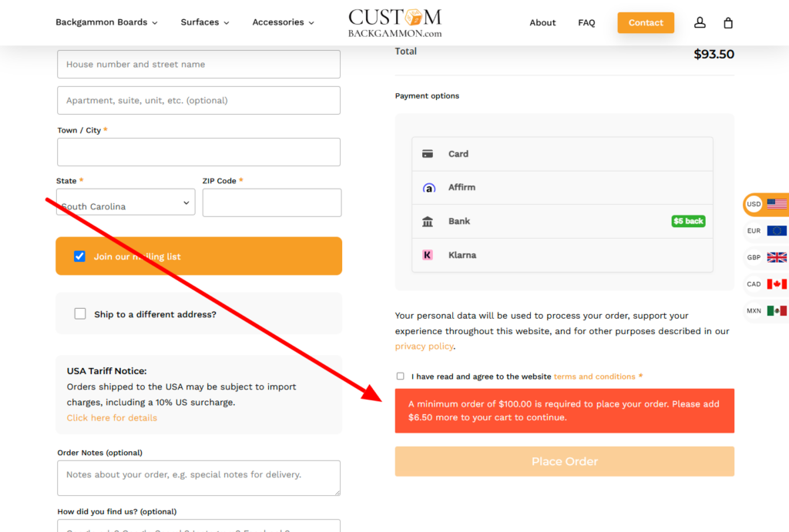
Task: Click the Place Order button
Action: 564,461
